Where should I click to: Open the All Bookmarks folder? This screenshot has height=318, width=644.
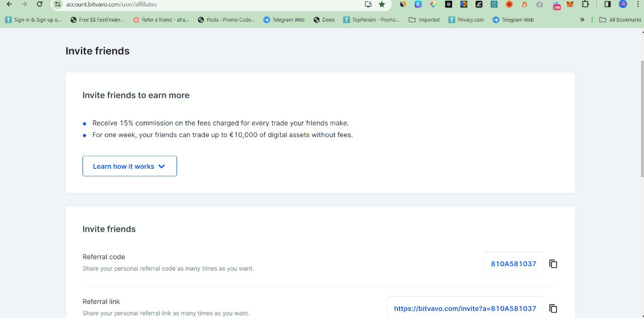(x=620, y=20)
